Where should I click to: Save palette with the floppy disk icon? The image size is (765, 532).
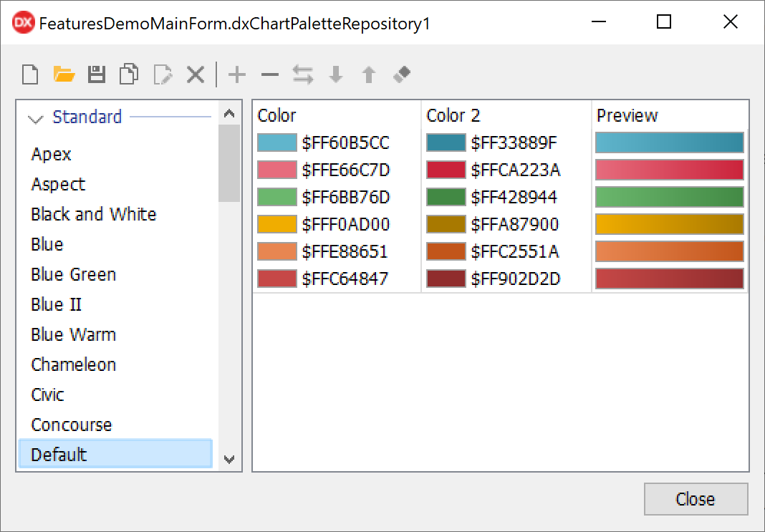point(97,74)
